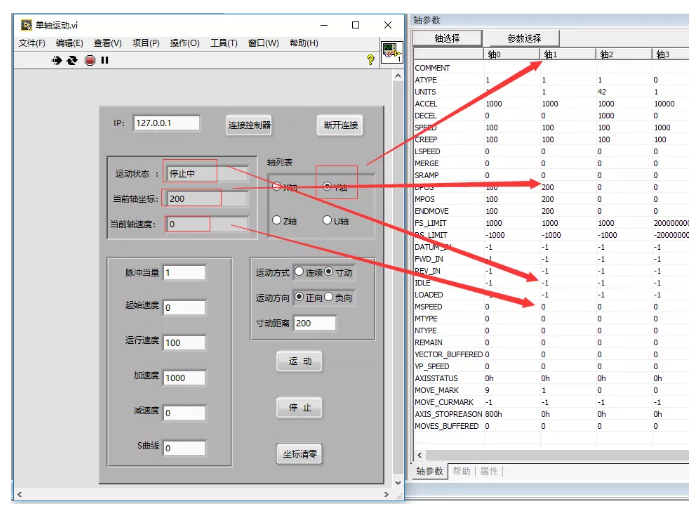Click the axis parameter table scroll-left arrow
Image resolution: width=697 pixels, height=514 pixels.
420,455
